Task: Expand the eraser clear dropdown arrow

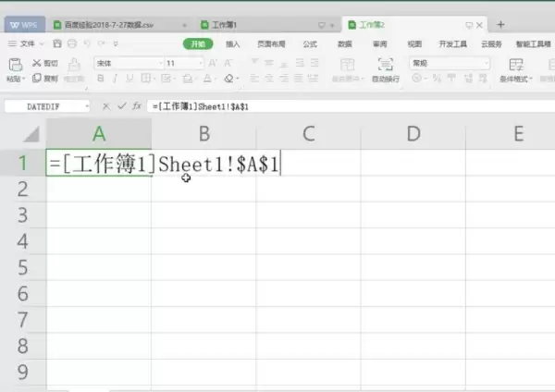Action: click(237, 79)
